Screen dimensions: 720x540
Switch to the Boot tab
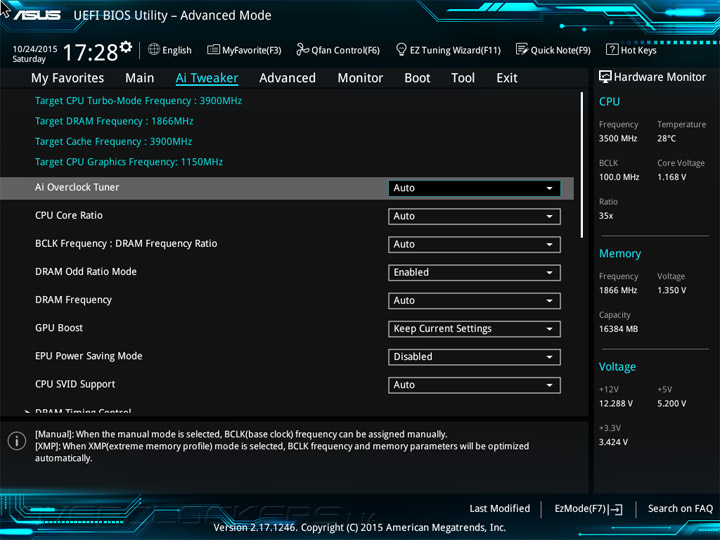pyautogui.click(x=417, y=78)
